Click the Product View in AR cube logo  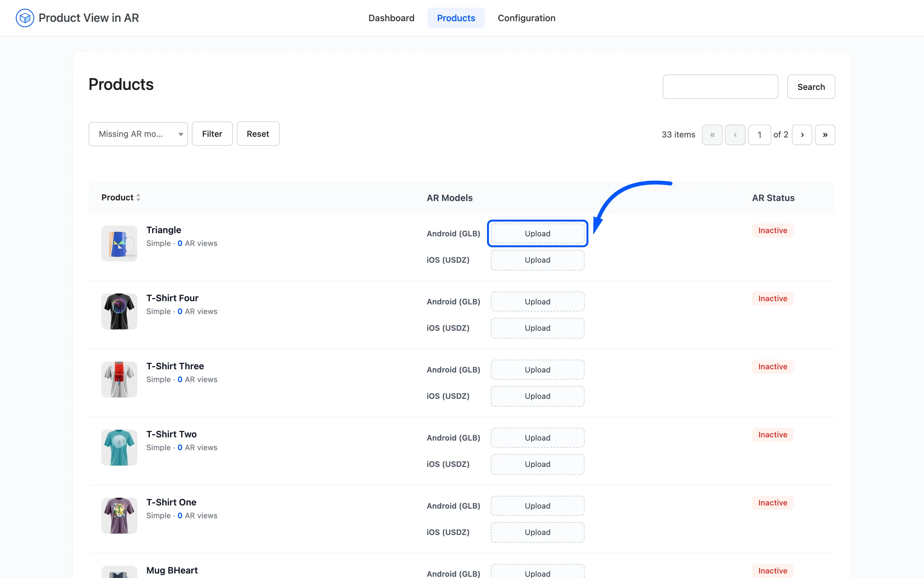coord(25,18)
